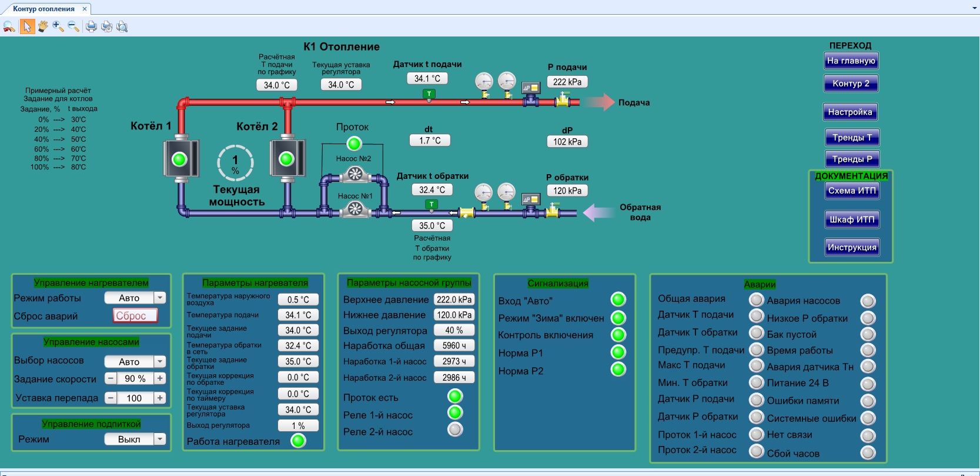Click the zoom out magnifier icon
Viewport: 980px width, 476px height.
click(73, 26)
